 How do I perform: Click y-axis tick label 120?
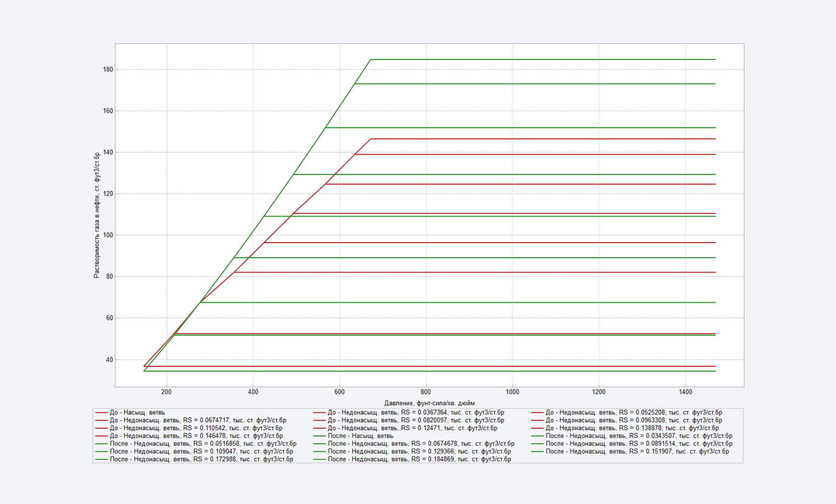[108, 194]
